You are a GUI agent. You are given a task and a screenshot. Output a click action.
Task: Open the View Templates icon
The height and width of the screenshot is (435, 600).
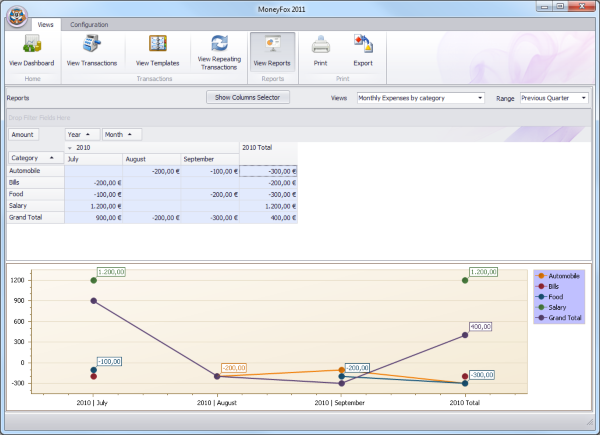click(157, 51)
